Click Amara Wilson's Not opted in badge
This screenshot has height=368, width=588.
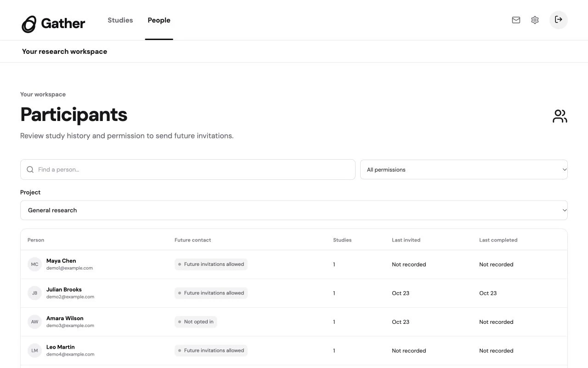tap(196, 322)
